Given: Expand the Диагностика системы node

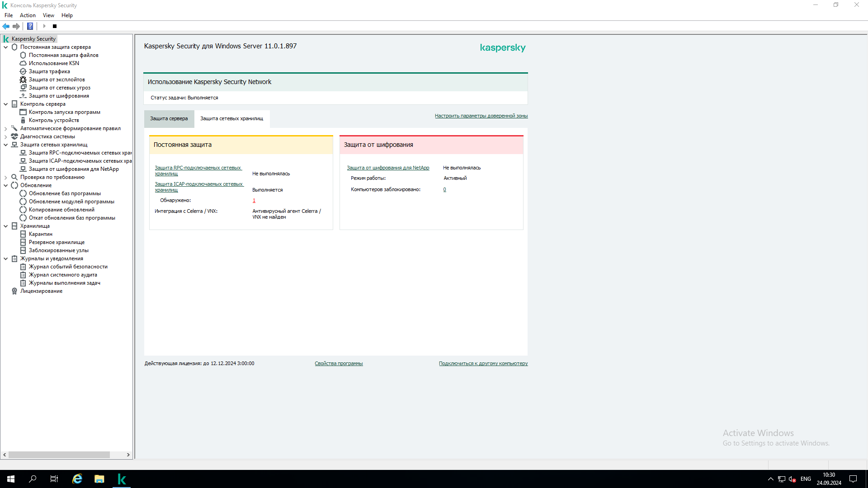Looking at the screenshot, I should tap(6, 136).
